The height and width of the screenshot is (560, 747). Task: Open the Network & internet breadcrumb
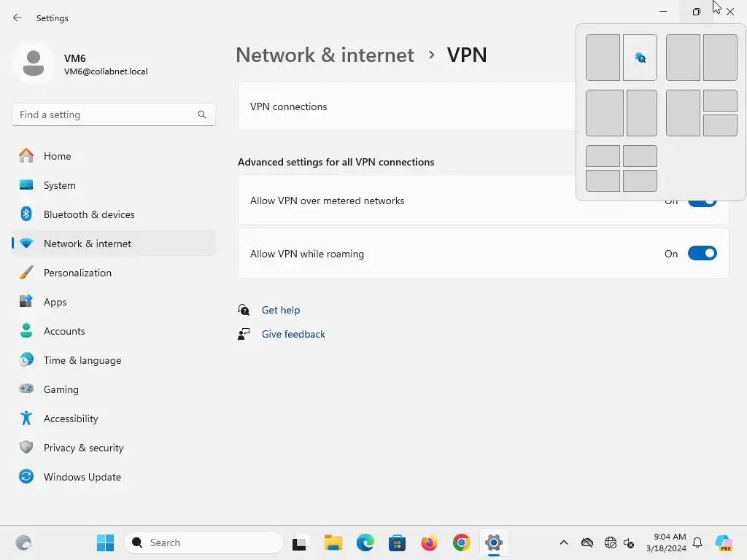(325, 55)
